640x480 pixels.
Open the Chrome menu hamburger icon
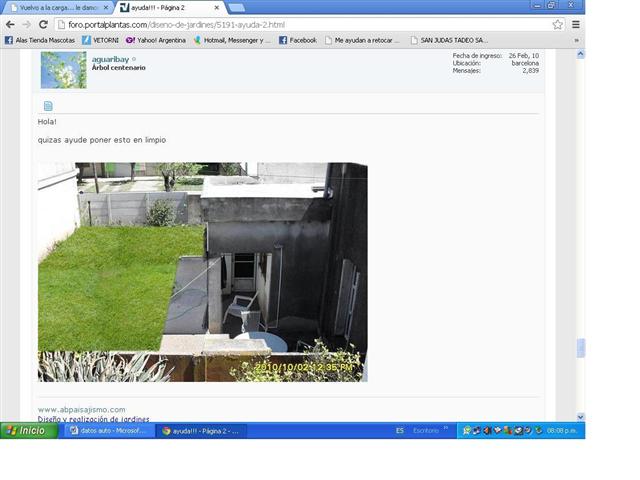point(576,24)
